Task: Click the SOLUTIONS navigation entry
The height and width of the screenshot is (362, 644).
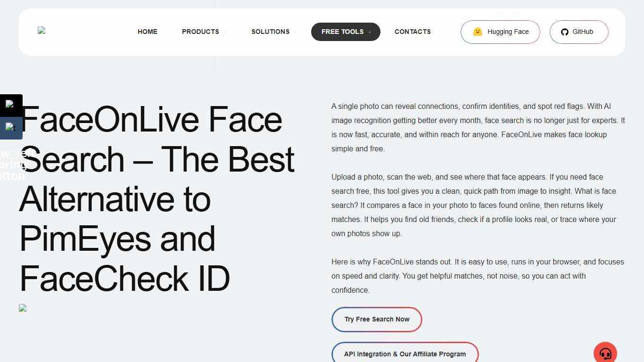Action: pos(270,32)
